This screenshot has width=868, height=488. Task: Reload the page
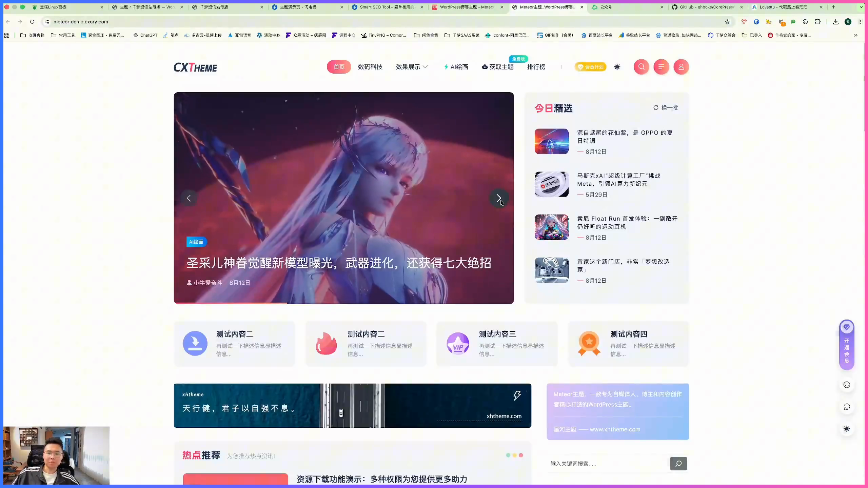point(32,22)
